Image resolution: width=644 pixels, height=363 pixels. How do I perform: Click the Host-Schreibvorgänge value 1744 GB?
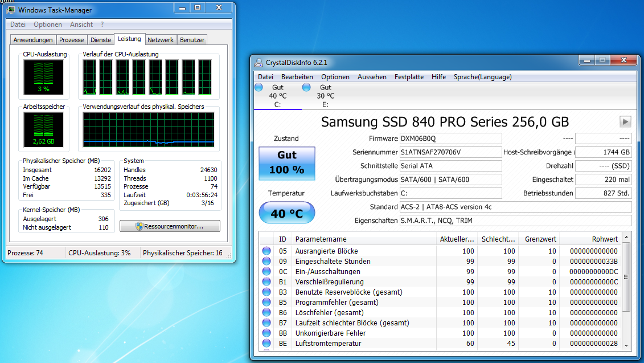[x=604, y=152]
